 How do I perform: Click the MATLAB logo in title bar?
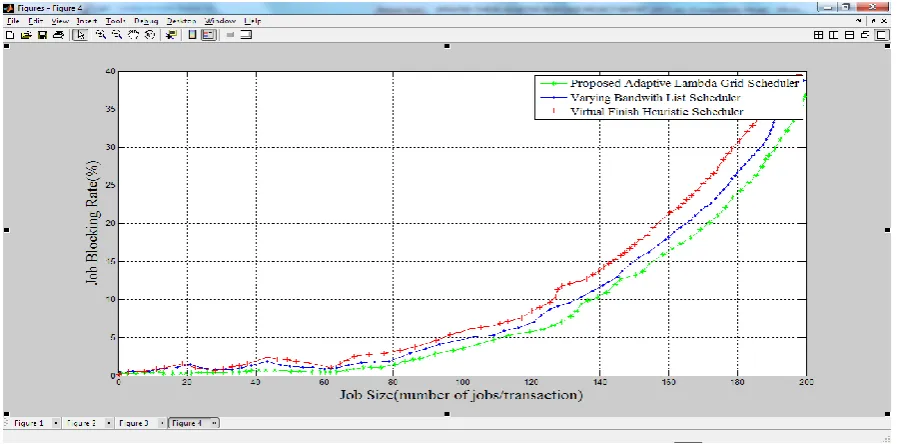[9, 9]
